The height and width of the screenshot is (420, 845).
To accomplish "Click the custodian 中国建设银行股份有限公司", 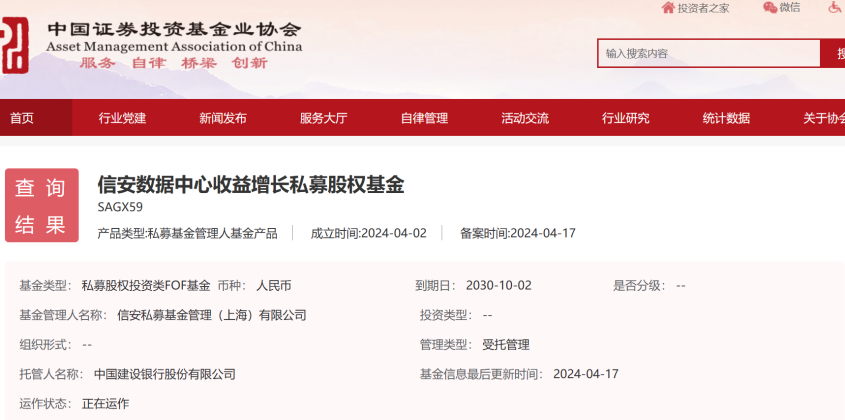I will (x=165, y=374).
